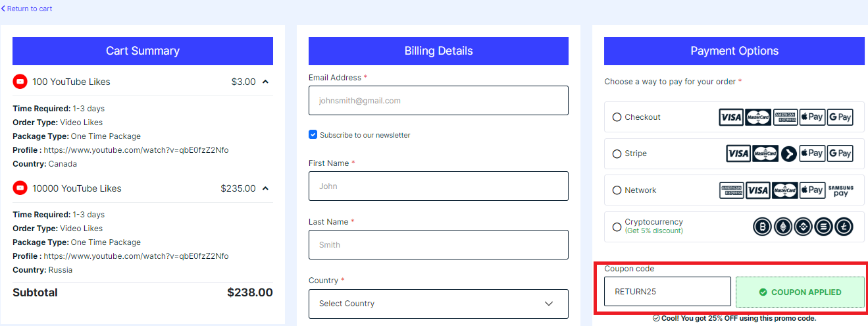
Task: Click the YouTube icon beside 100 YouTube Likes
Action: click(20, 82)
